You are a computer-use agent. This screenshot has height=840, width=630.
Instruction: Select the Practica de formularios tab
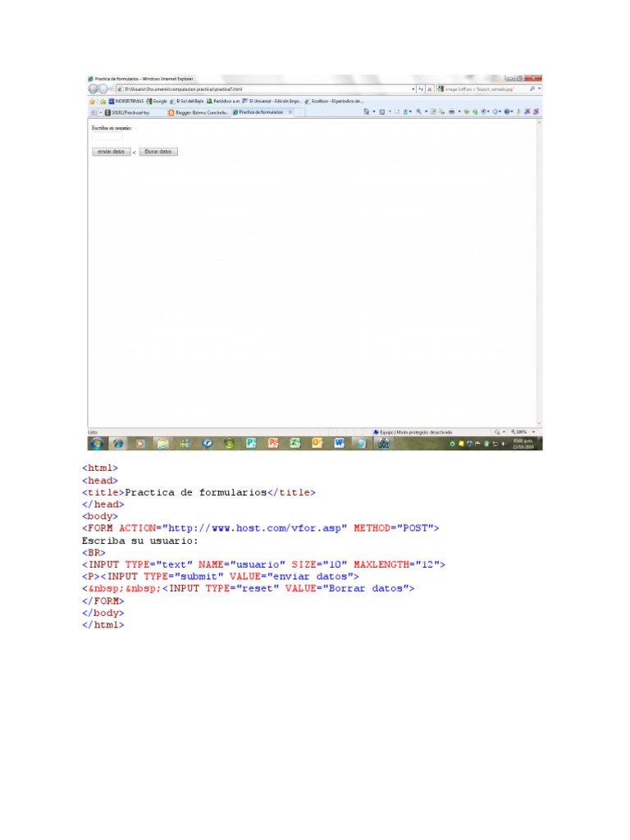coord(260,112)
